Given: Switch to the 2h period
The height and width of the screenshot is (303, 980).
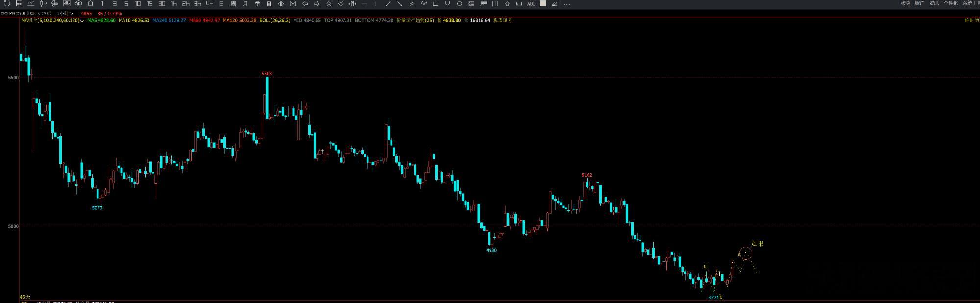Looking at the screenshot, I should pos(186,3).
